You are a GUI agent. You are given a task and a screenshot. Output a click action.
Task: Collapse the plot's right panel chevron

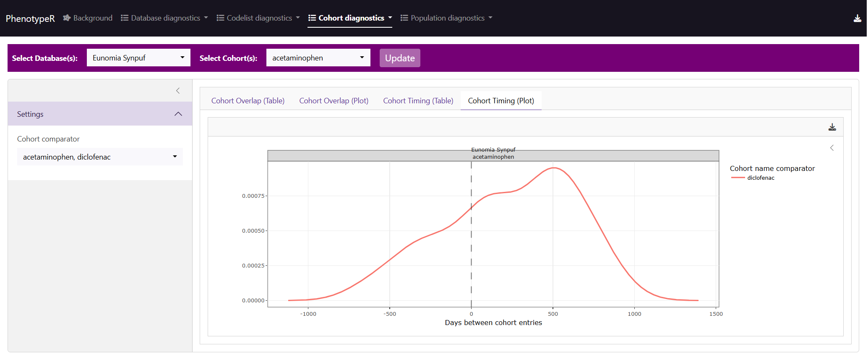tap(832, 148)
